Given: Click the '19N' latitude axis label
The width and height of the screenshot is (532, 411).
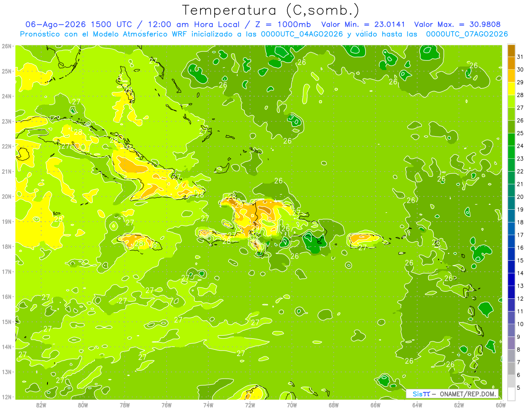Looking at the screenshot, I should click(7, 221).
